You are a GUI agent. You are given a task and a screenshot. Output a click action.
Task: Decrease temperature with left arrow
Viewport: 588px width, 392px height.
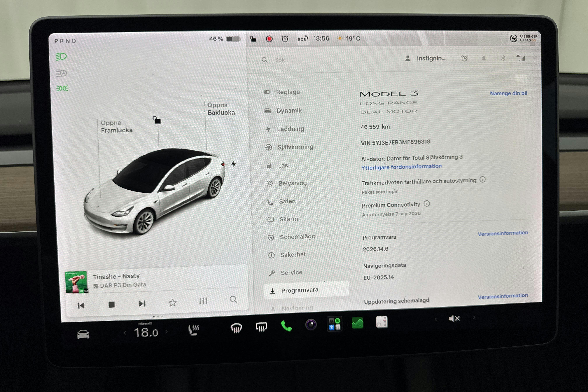click(125, 333)
